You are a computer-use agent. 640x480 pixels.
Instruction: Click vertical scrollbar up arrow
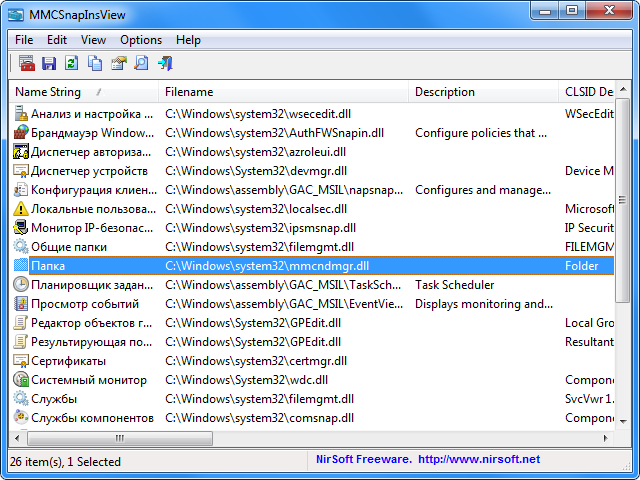pyautogui.click(x=623, y=89)
